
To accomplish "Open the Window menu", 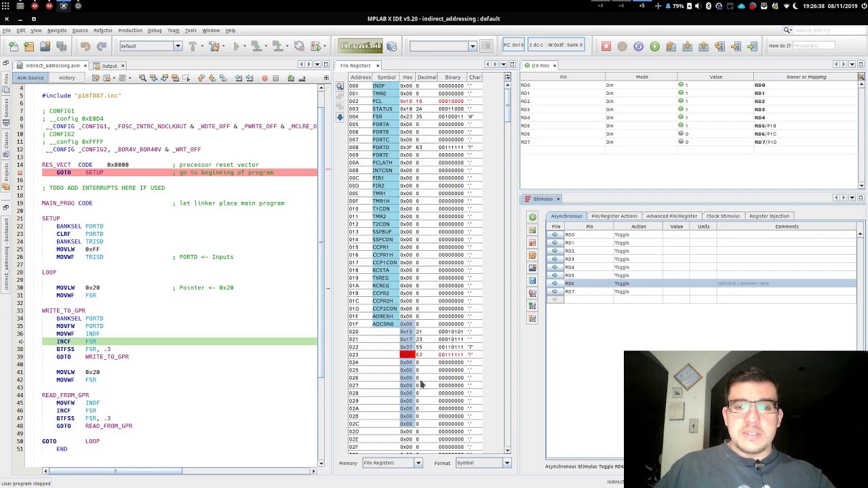I will pyautogui.click(x=211, y=30).
